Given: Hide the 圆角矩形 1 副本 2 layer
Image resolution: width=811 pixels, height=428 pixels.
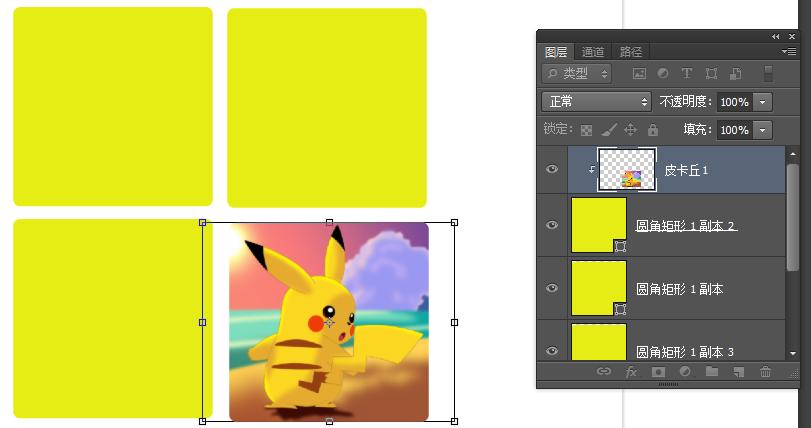Looking at the screenshot, I should [552, 225].
